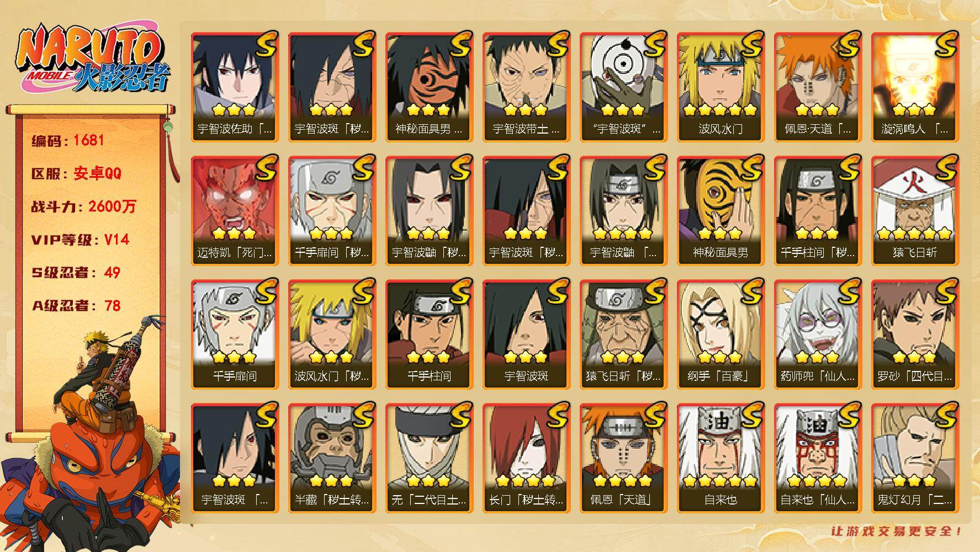Pick the 佩恩「天道」 card in bottom row
980x552 pixels.
pos(623,458)
